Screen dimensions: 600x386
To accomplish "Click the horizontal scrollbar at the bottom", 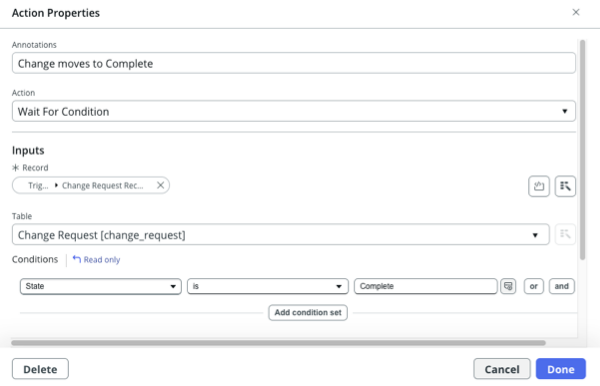I will point(278,343).
